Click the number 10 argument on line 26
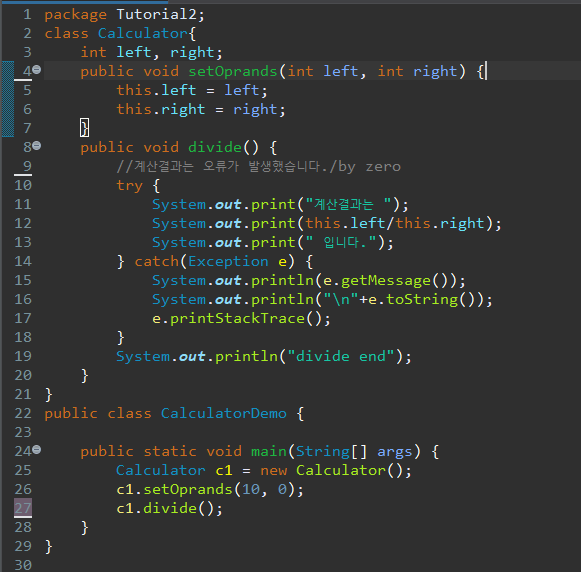The width and height of the screenshot is (581, 572). coord(251,489)
